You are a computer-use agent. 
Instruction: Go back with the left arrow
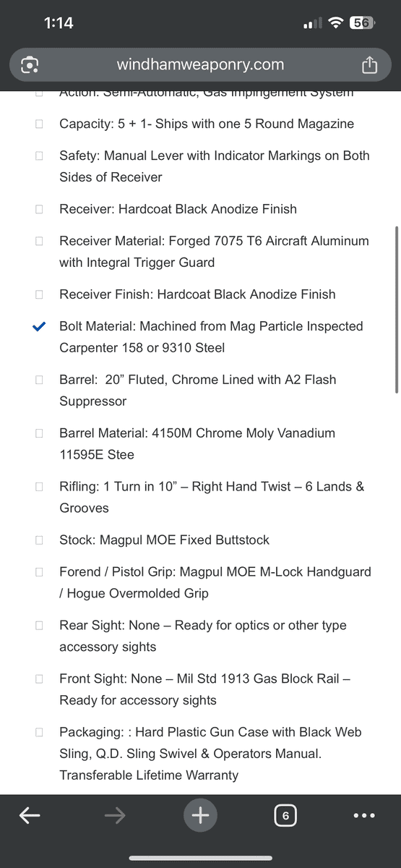pyautogui.click(x=29, y=815)
